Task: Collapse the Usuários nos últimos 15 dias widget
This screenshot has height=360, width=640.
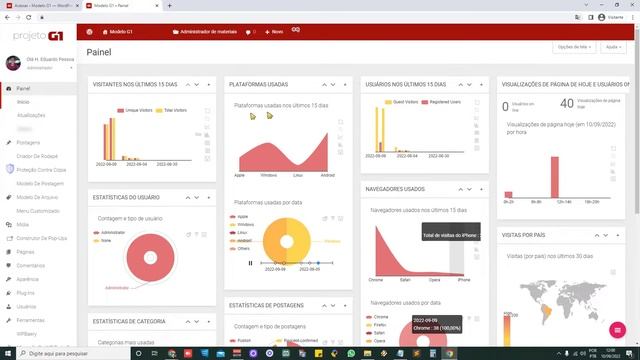Action: tap(482, 84)
